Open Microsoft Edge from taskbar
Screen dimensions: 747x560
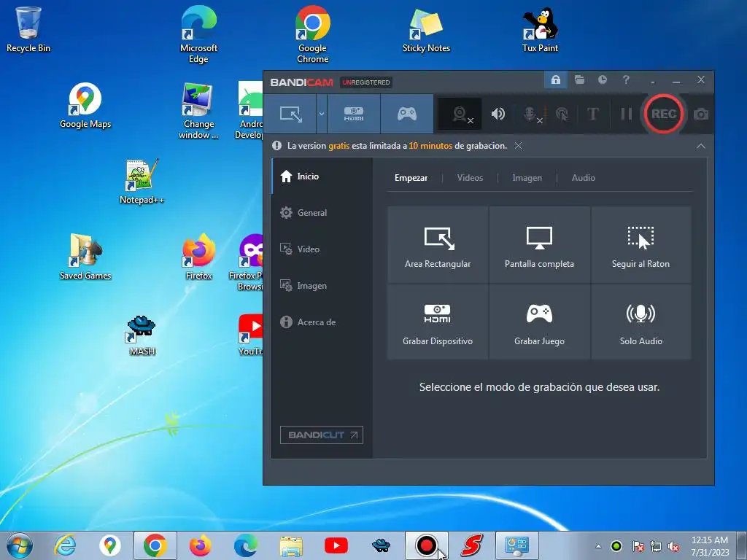click(245, 545)
